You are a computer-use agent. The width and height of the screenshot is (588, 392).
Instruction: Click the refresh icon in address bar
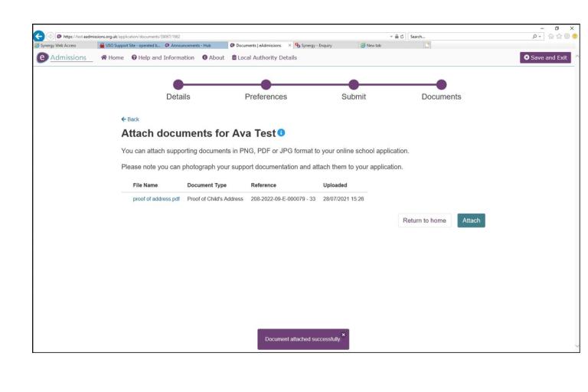point(402,37)
